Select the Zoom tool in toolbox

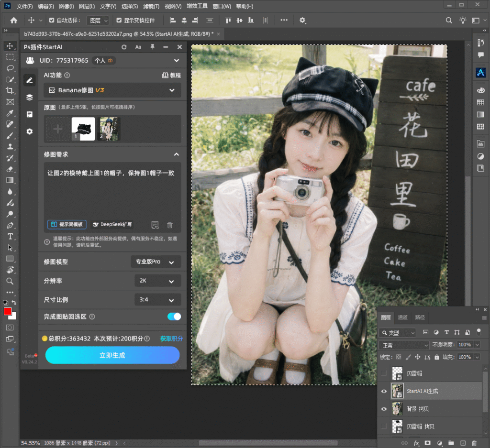(x=10, y=281)
